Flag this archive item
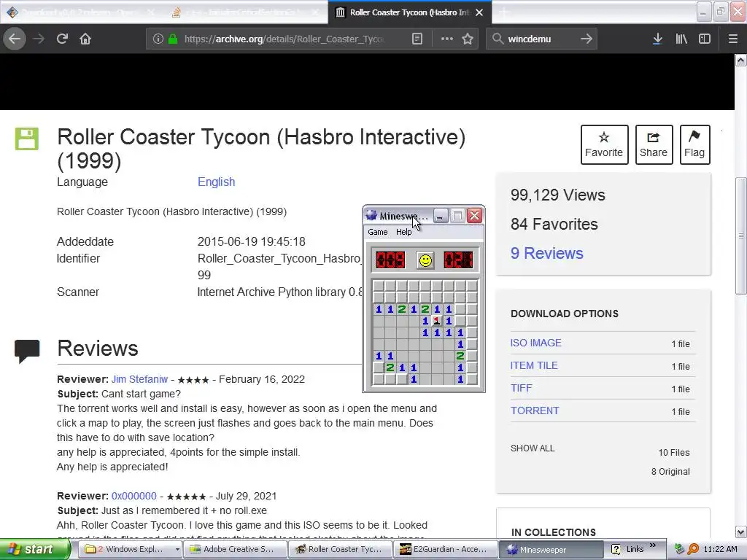The image size is (747, 560). click(694, 145)
